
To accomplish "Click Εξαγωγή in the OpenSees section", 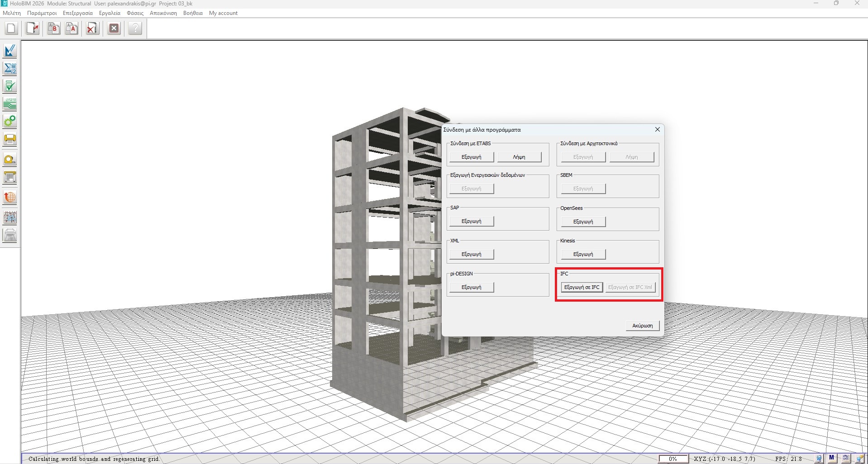I will pyautogui.click(x=582, y=221).
